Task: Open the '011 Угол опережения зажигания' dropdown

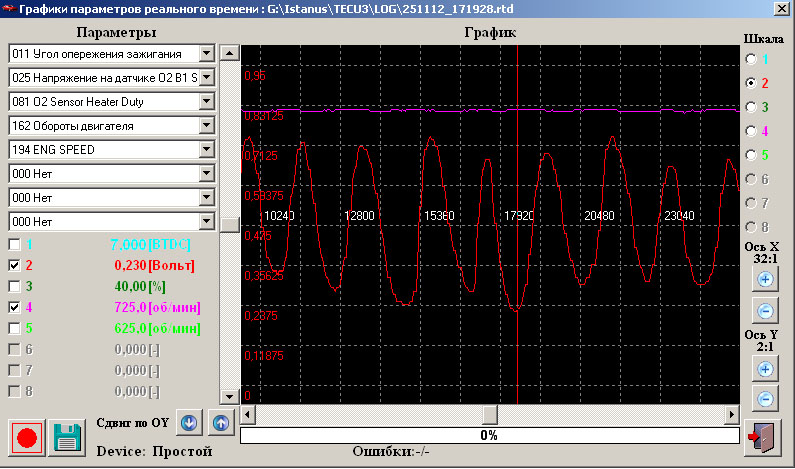Action: click(207, 52)
